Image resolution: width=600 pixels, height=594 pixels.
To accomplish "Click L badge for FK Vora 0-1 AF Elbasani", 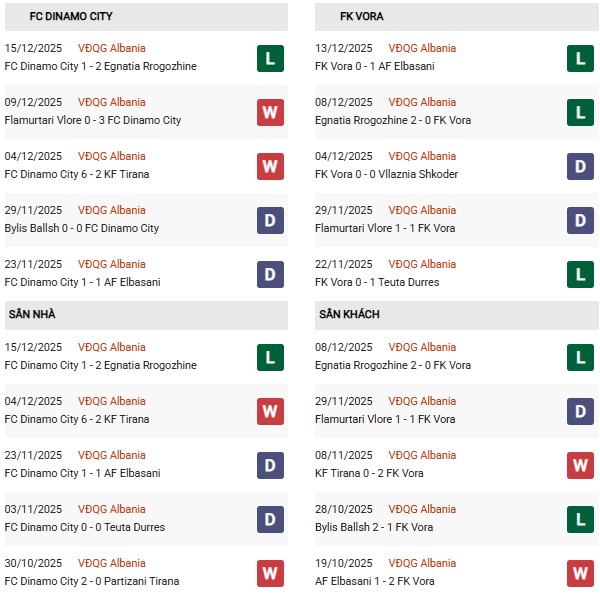I will click(x=580, y=58).
